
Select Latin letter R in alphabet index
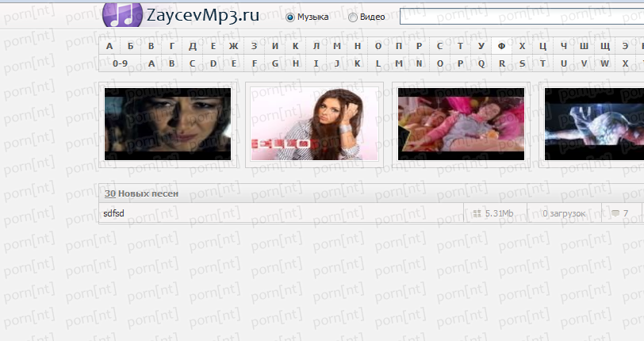pos(502,63)
